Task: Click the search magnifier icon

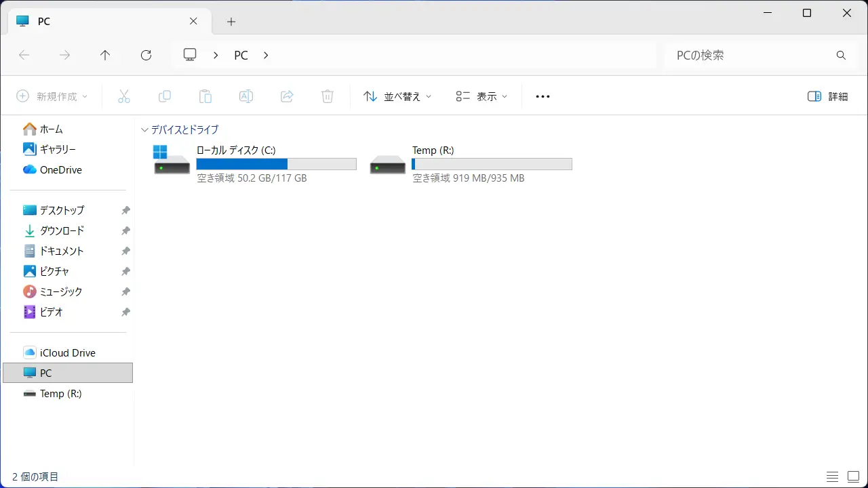Action: (841, 56)
